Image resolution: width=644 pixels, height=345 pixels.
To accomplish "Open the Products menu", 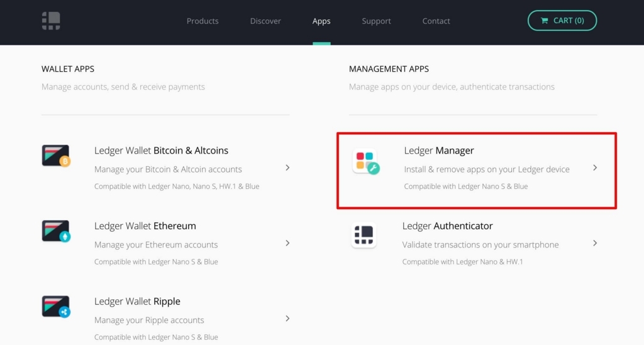I will click(203, 21).
